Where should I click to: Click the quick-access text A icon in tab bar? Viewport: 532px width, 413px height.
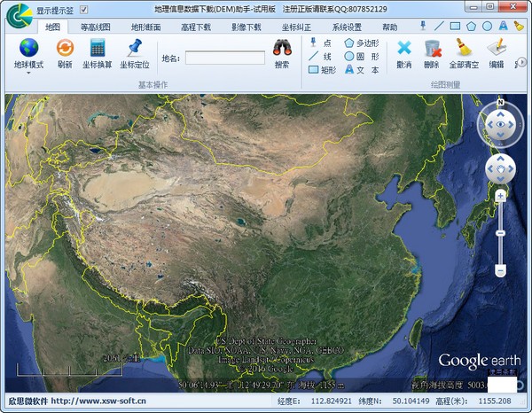[503, 26]
